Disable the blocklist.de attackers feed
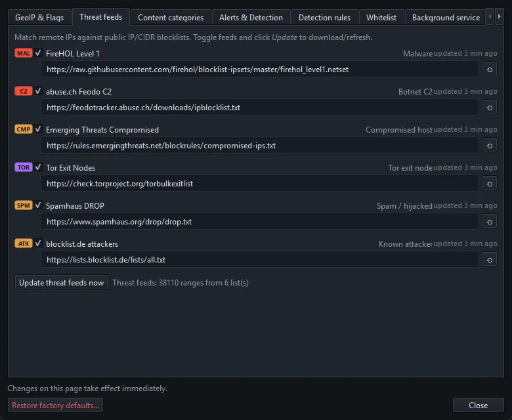512x420 pixels. pos(38,243)
